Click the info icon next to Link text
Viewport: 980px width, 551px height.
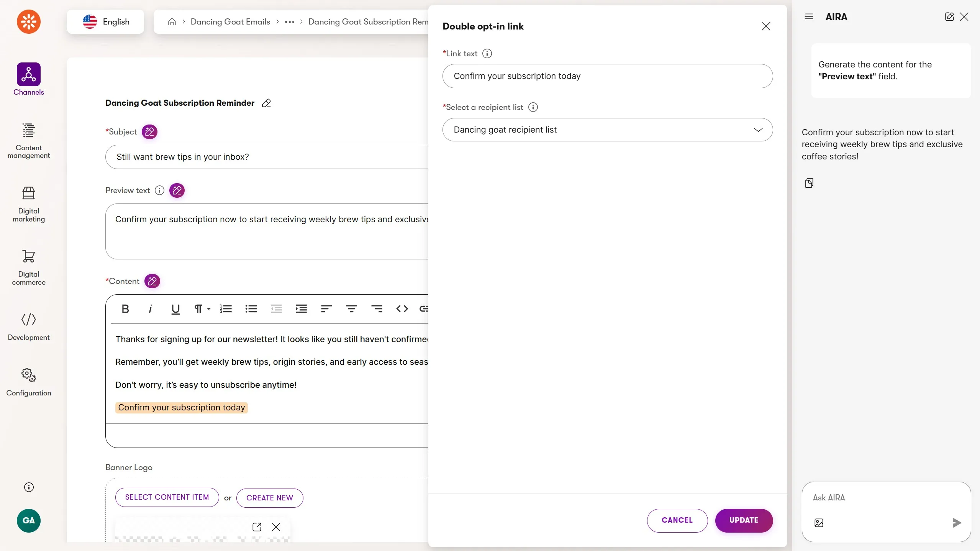coord(487,54)
